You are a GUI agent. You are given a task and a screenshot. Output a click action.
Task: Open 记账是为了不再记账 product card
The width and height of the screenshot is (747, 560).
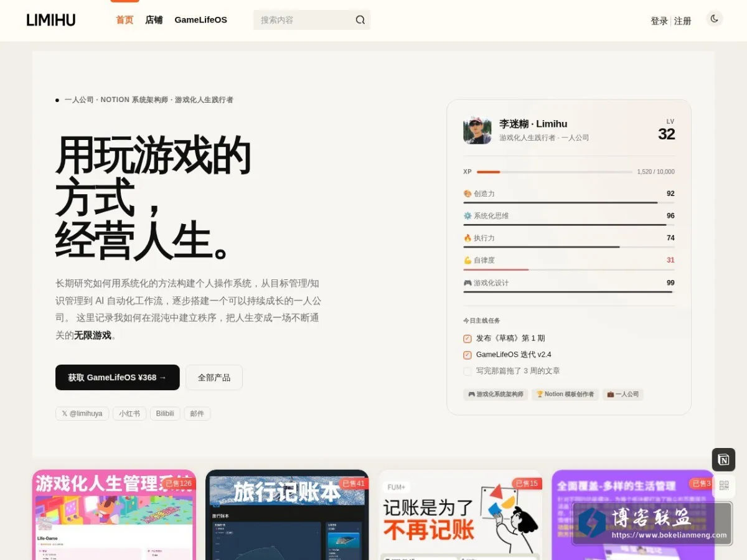pos(460,515)
